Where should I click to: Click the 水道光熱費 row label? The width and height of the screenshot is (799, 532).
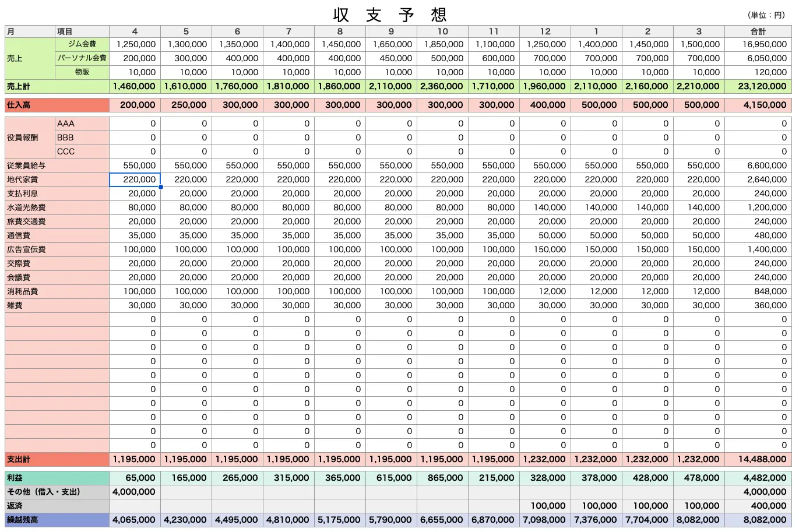57,207
